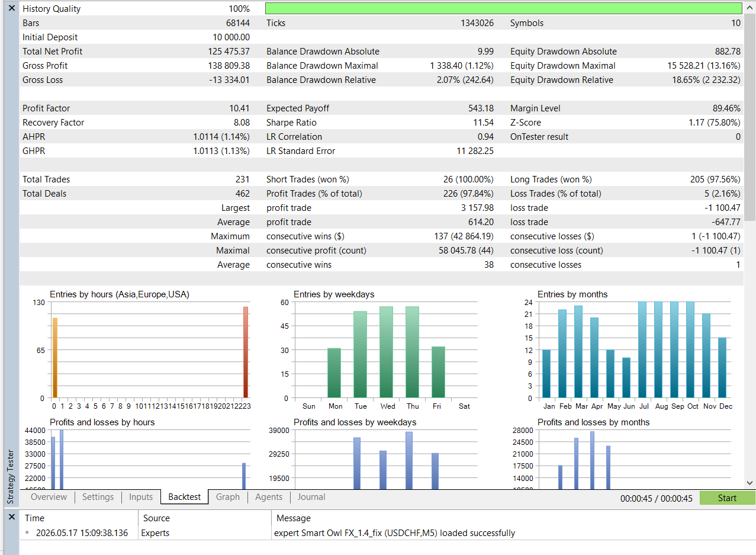Click the Recovery Factor value 8.08
This screenshot has width=756, height=555.
click(242, 123)
